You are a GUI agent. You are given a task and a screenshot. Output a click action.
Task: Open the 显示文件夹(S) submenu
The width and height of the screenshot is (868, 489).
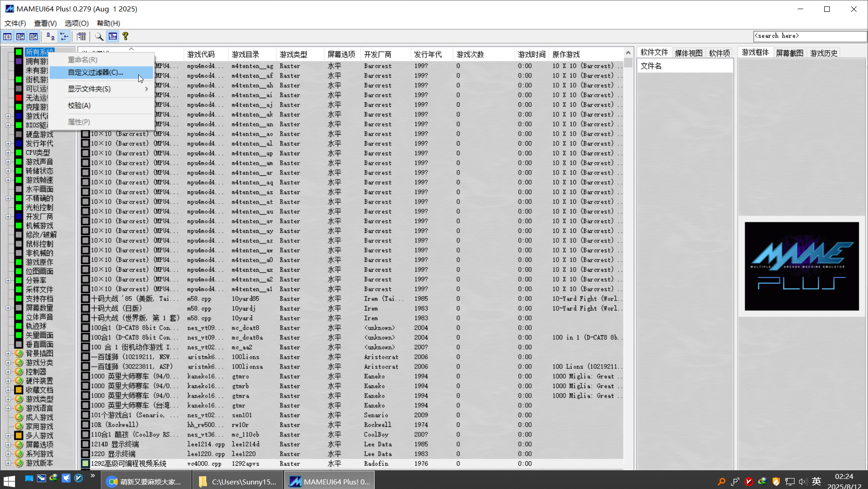coord(101,89)
